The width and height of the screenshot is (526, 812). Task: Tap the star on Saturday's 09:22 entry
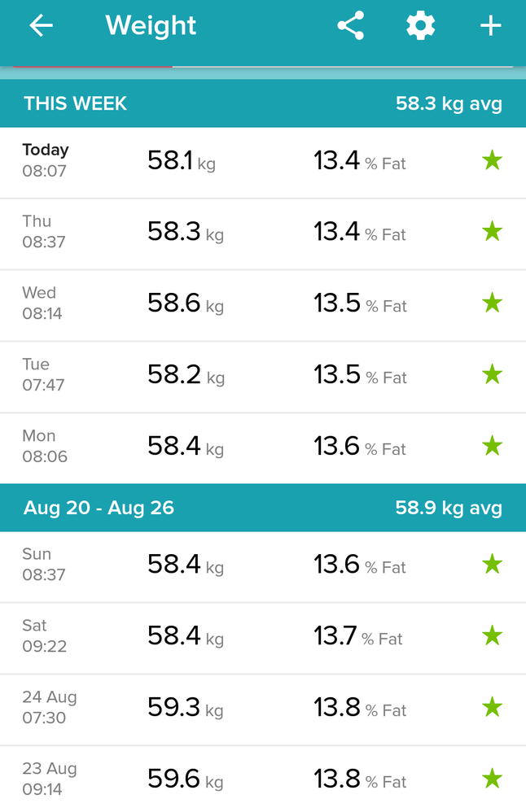tap(492, 635)
